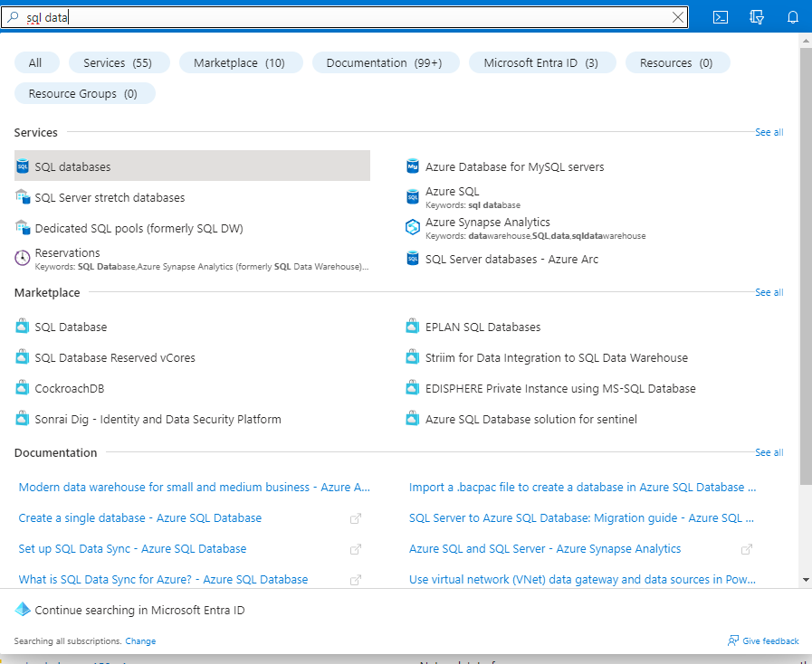
Task: Change the searched subscriptions
Action: point(140,640)
